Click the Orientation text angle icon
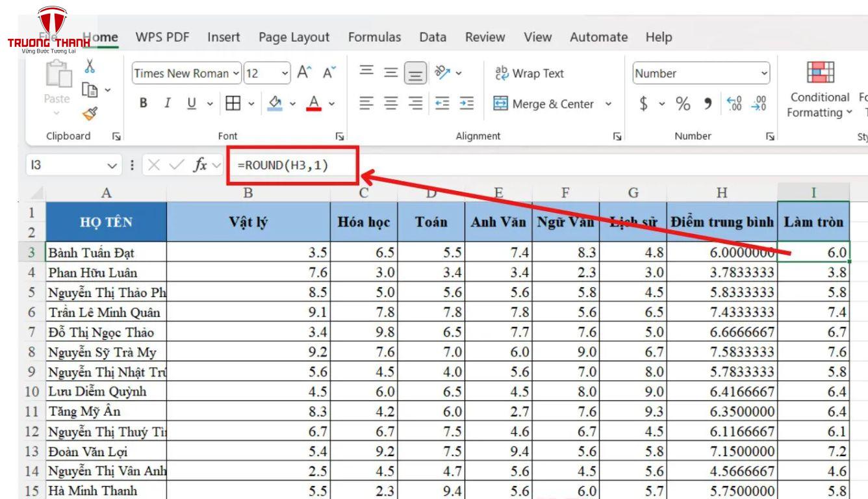 pyautogui.click(x=442, y=72)
